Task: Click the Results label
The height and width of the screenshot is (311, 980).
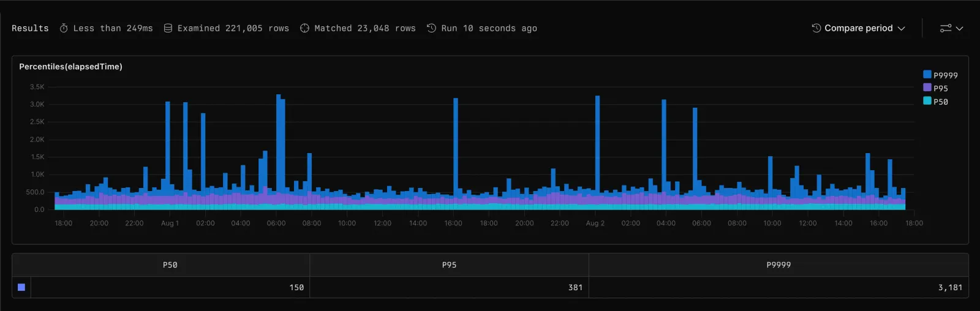Action: click(x=30, y=28)
